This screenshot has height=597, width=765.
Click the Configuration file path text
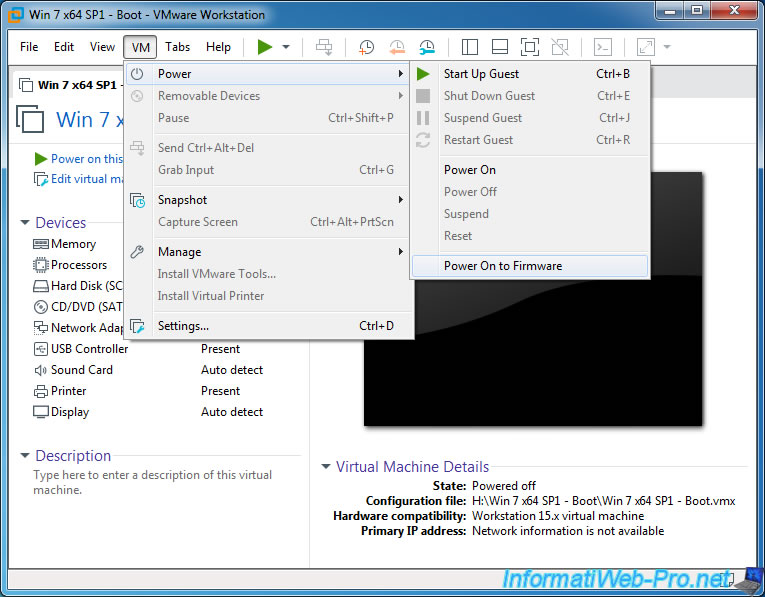pyautogui.click(x=604, y=501)
